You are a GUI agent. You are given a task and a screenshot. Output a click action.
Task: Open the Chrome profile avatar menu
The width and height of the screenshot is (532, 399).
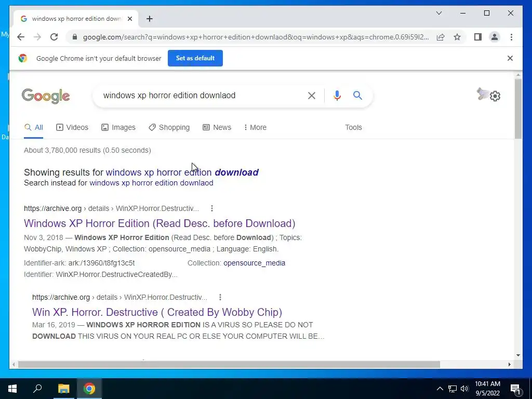[495, 37]
